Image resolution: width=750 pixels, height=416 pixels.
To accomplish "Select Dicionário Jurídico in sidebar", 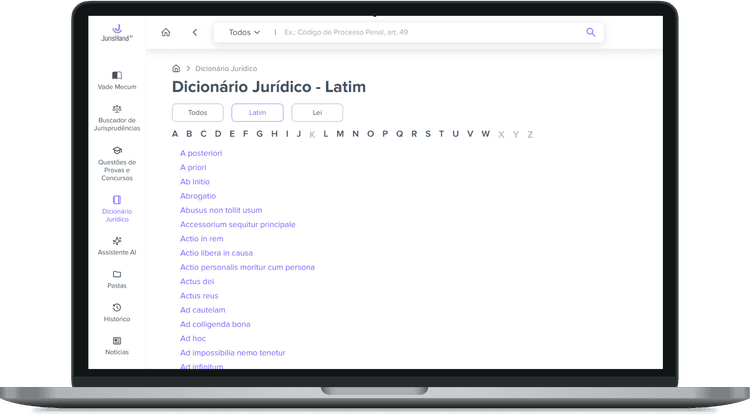I will [x=117, y=209].
